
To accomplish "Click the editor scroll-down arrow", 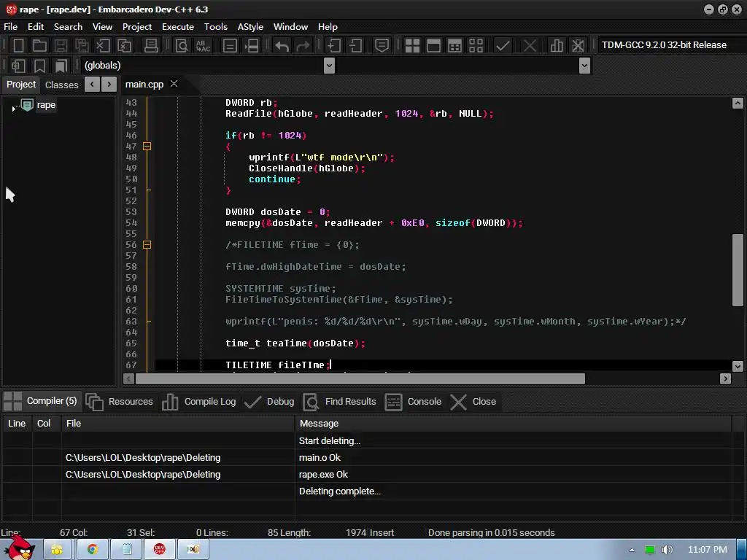I will click(738, 366).
